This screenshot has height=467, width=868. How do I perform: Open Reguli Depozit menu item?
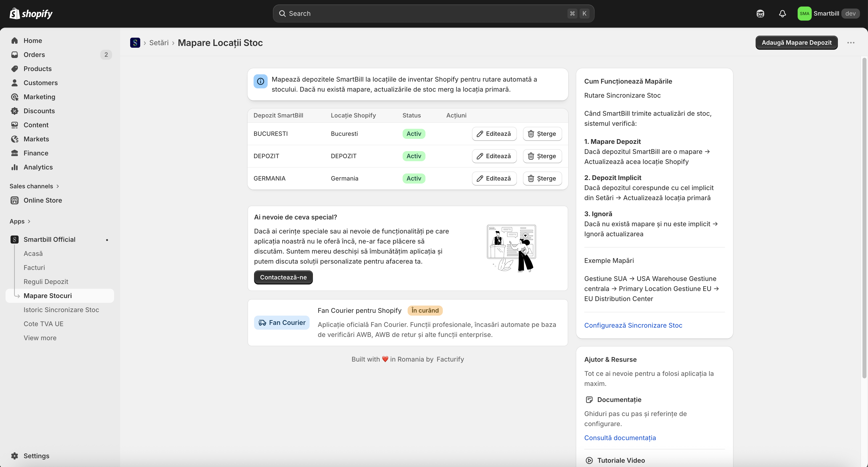click(46, 281)
